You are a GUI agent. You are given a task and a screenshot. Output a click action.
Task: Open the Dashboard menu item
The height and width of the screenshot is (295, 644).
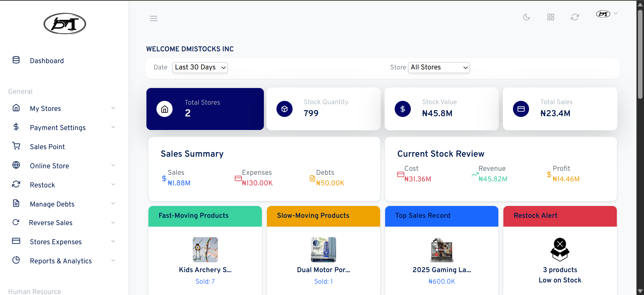pyautogui.click(x=47, y=61)
